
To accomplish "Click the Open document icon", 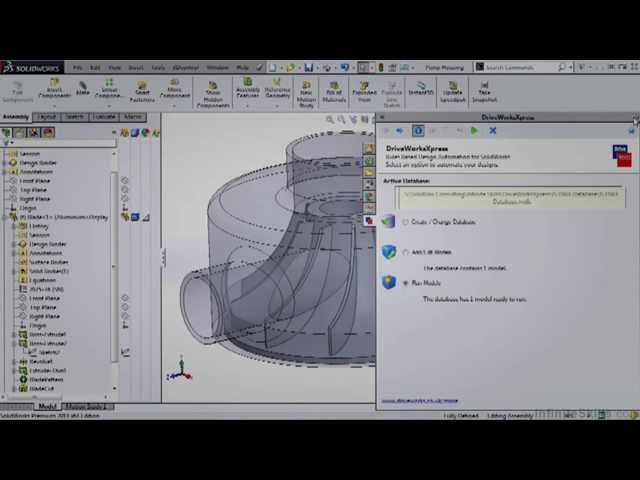I will [x=291, y=67].
